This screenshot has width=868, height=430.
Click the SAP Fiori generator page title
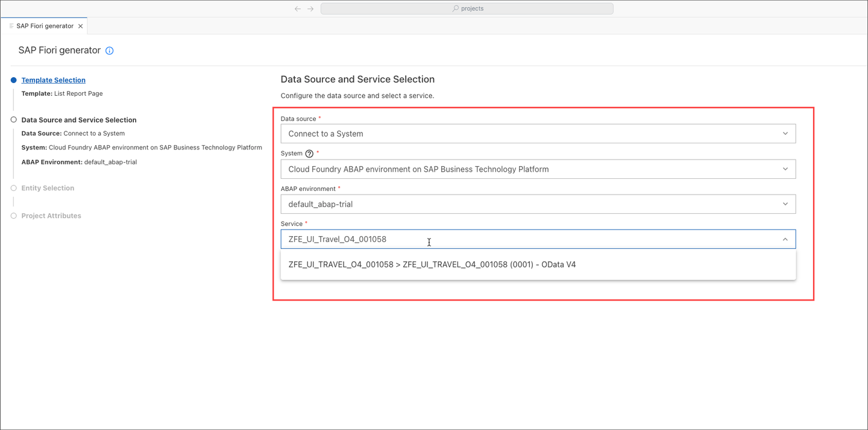pos(59,51)
